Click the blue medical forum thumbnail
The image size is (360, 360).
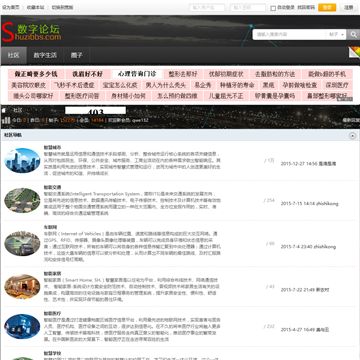22,326
